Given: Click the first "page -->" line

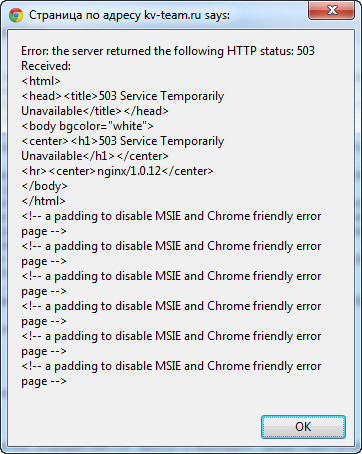Looking at the screenshot, I should tap(44, 231).
